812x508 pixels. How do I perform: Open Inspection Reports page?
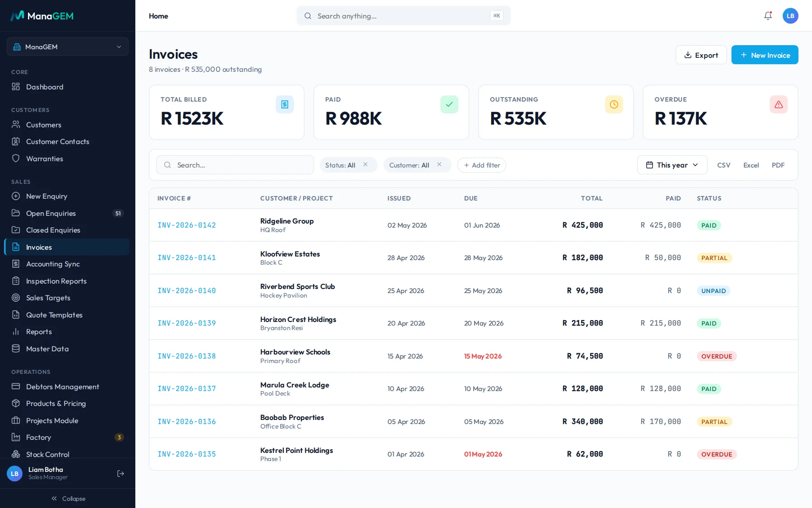(67, 281)
